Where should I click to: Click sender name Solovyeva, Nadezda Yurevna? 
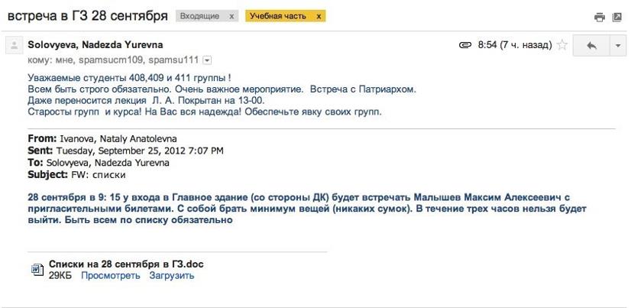click(x=95, y=45)
